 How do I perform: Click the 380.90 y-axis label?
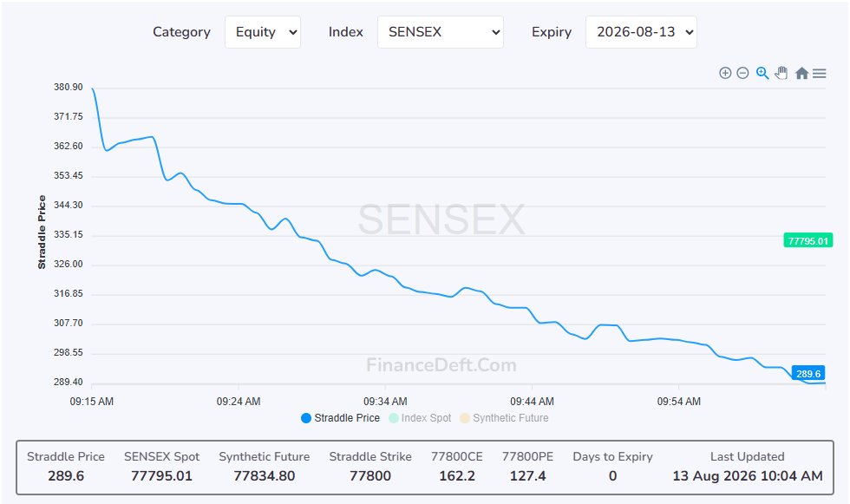tap(69, 88)
